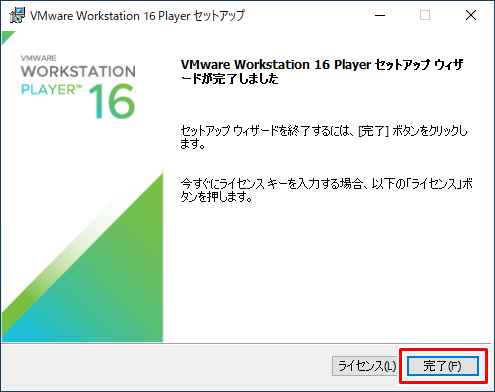
Task: Click the bold wizard-completed heading
Action: pyautogui.click(x=322, y=71)
